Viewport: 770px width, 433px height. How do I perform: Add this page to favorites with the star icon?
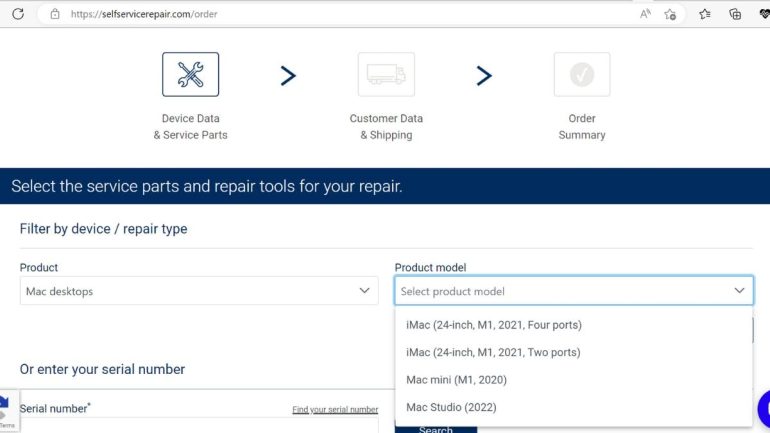click(670, 14)
